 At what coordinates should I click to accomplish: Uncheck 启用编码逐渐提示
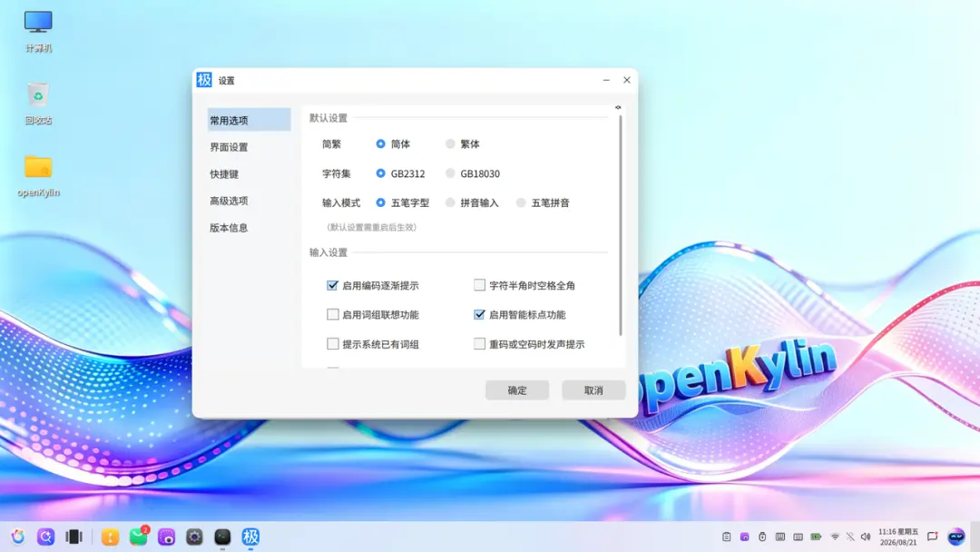point(332,285)
